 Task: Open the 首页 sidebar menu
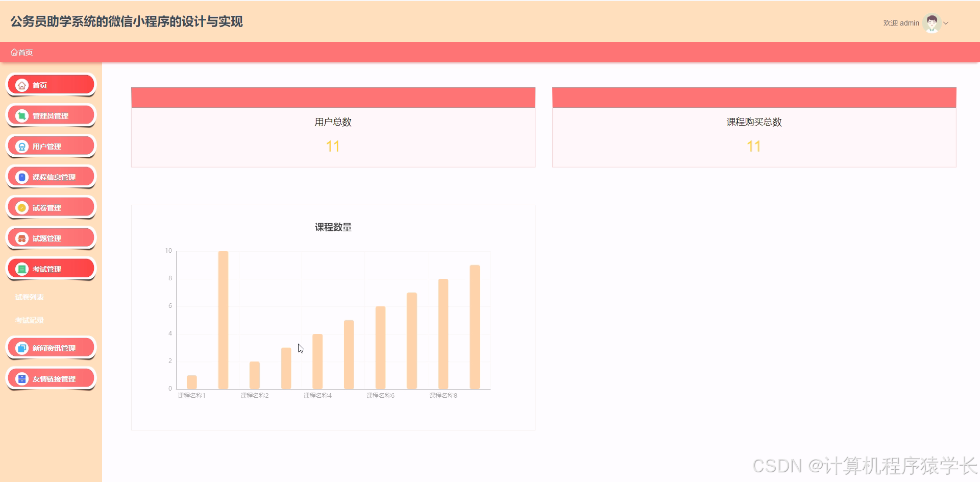pyautogui.click(x=51, y=85)
